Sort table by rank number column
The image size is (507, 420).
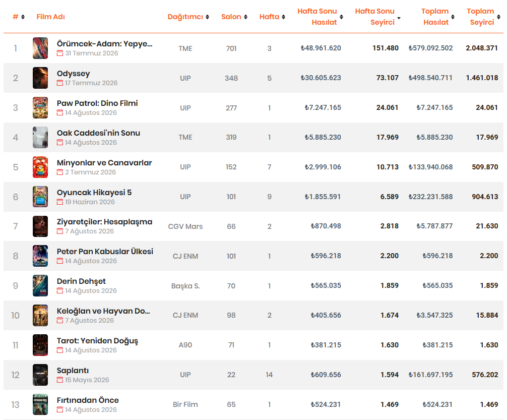[x=19, y=17]
